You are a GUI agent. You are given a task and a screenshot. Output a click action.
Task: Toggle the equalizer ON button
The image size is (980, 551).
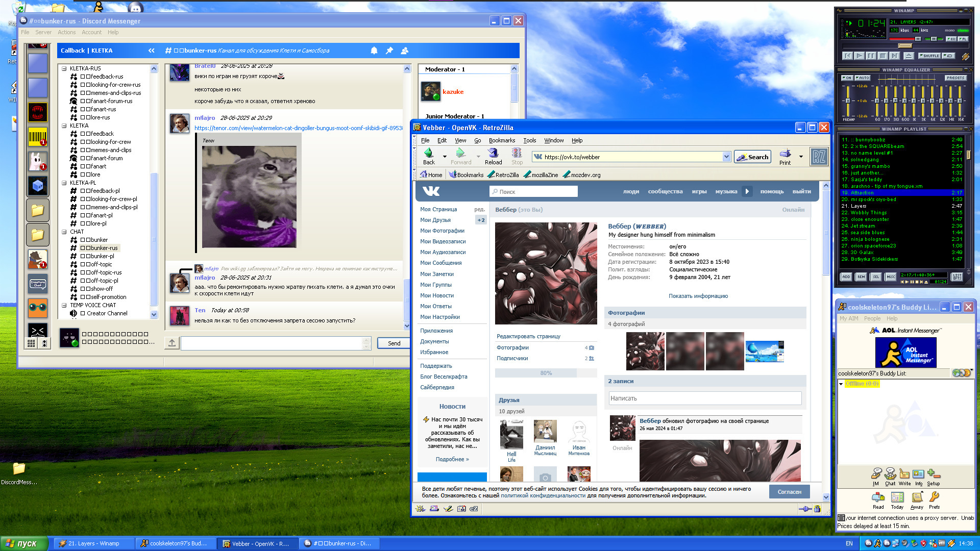(x=847, y=78)
